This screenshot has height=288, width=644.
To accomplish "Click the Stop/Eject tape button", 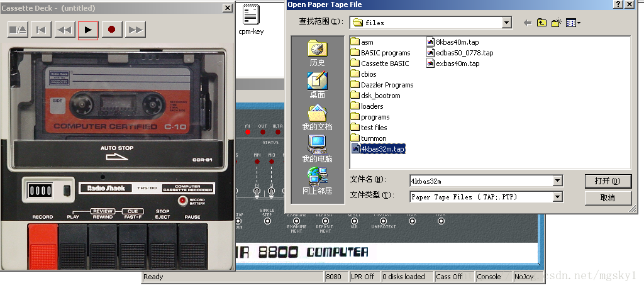I will 18,30.
